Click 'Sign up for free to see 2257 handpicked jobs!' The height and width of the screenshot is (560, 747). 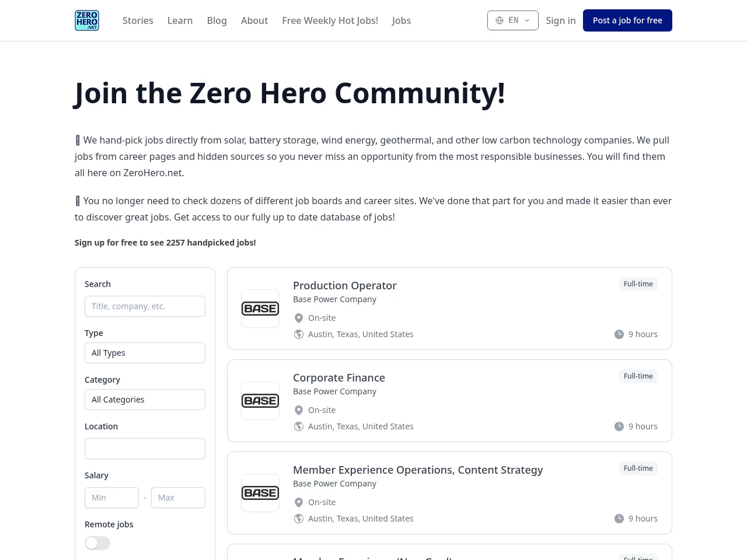tap(165, 243)
